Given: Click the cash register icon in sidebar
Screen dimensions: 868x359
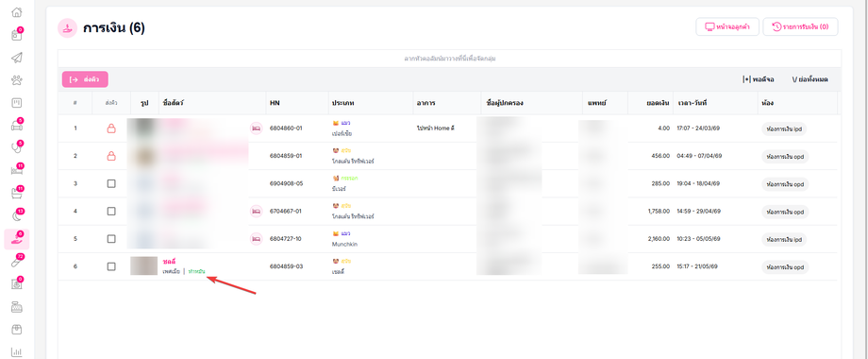Looking at the screenshot, I should (17, 307).
